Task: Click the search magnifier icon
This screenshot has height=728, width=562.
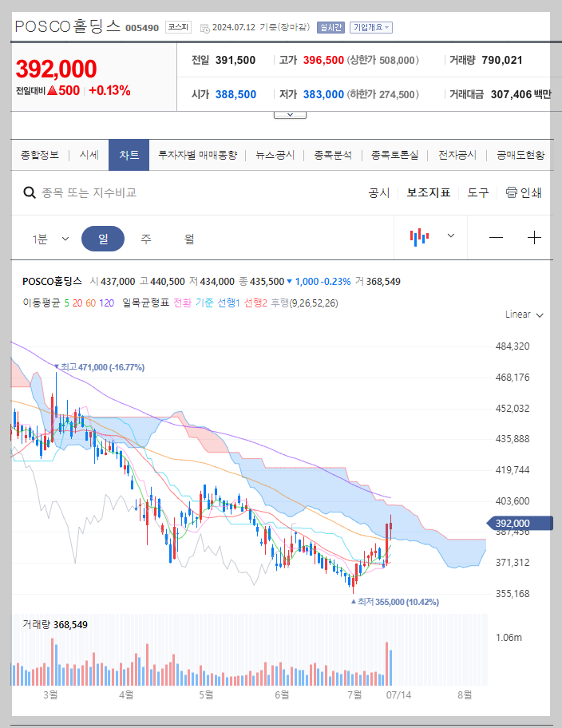Action: pyautogui.click(x=29, y=192)
